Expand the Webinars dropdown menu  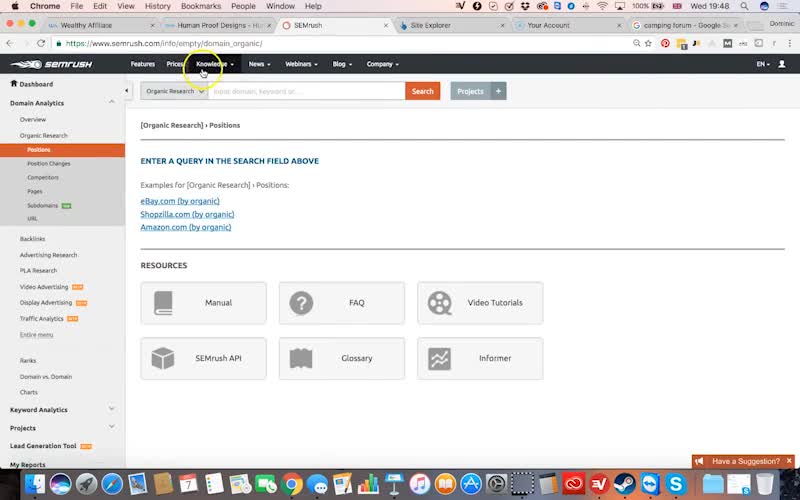[301, 64]
